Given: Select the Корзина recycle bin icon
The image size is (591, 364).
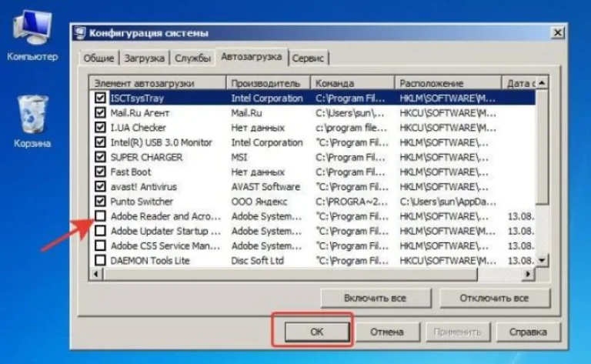Looking at the screenshot, I should [32, 122].
